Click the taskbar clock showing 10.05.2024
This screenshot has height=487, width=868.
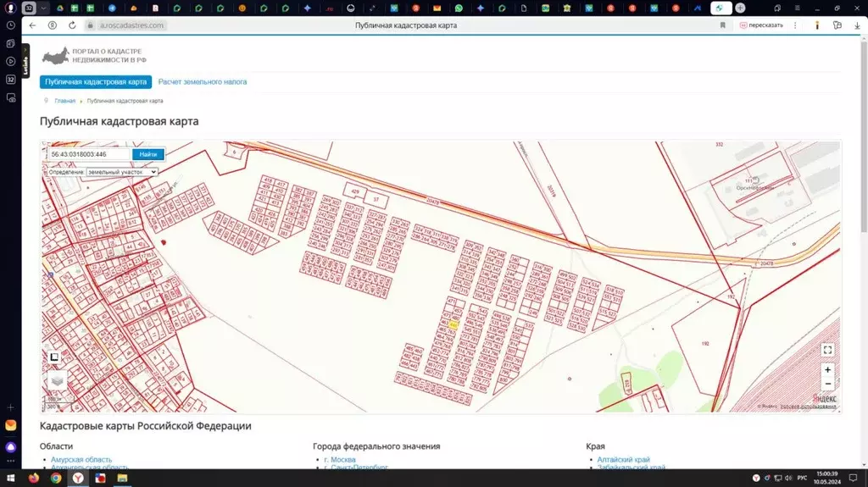[826, 479]
